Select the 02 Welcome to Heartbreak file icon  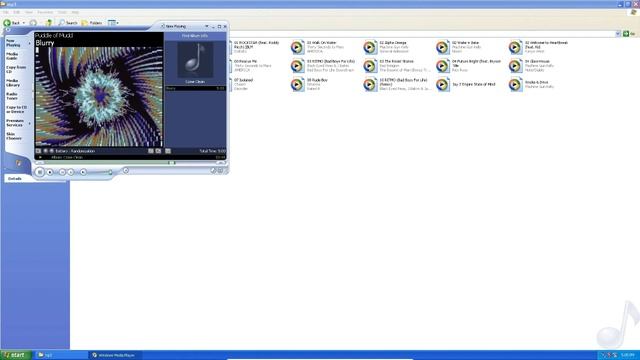(516, 47)
